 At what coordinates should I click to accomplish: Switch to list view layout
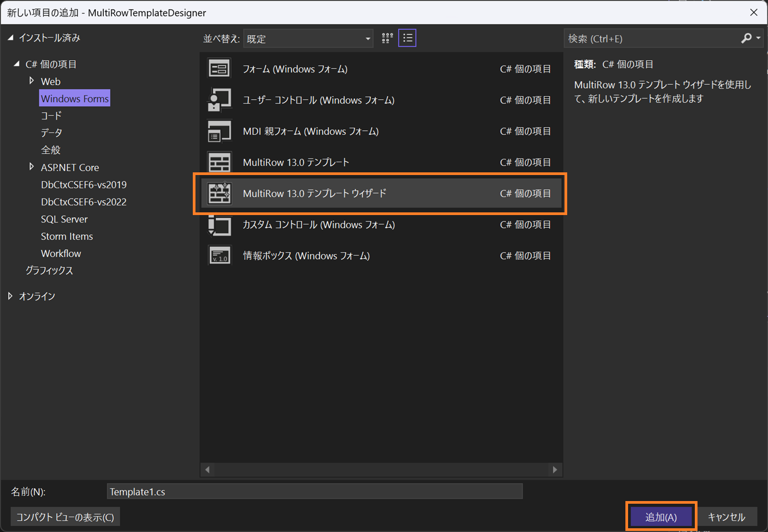(407, 38)
